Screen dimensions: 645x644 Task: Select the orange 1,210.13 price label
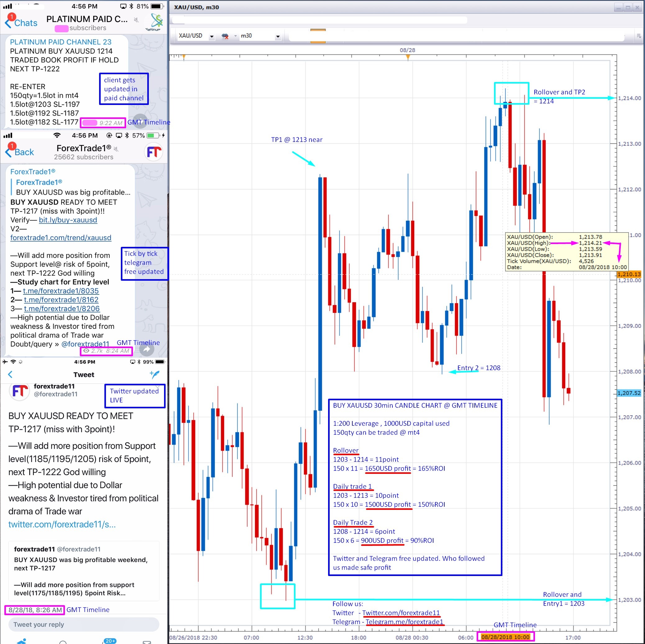629,274
